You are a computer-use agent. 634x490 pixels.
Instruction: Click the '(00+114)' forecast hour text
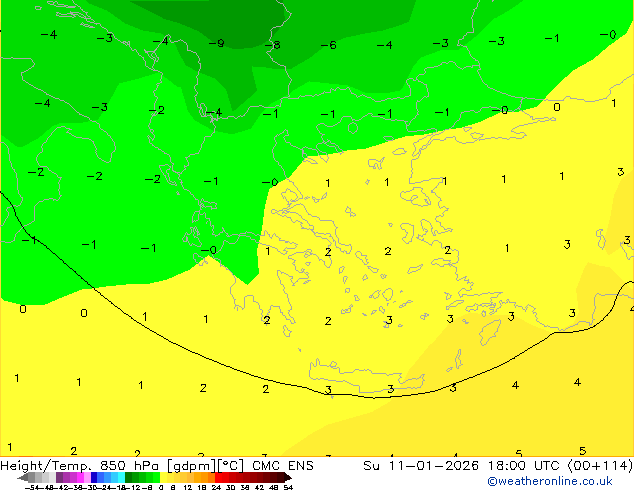pos(600,466)
